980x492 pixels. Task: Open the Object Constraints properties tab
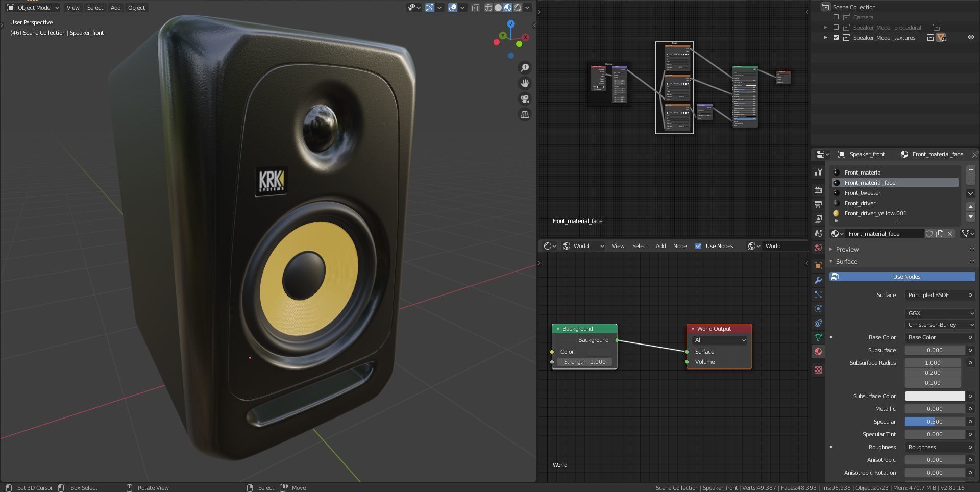818,323
